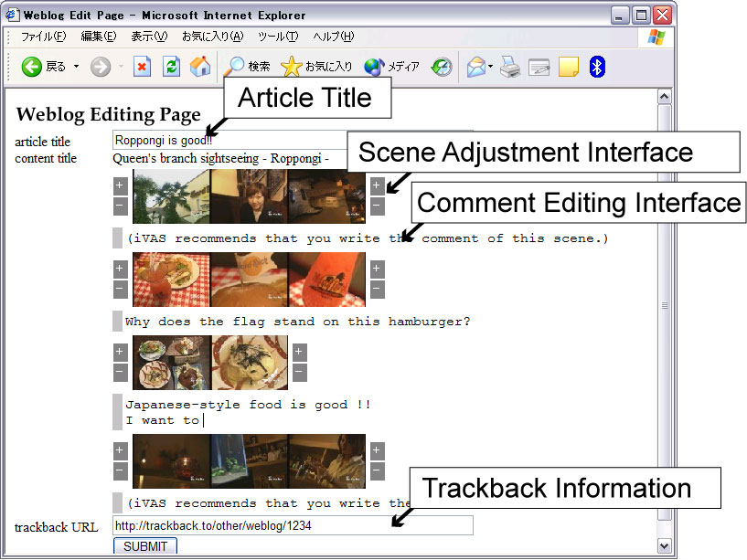The width and height of the screenshot is (747, 560).
Task: Click the comment text 'Why does the flag stand on this hamburger?'
Action: coord(297,322)
